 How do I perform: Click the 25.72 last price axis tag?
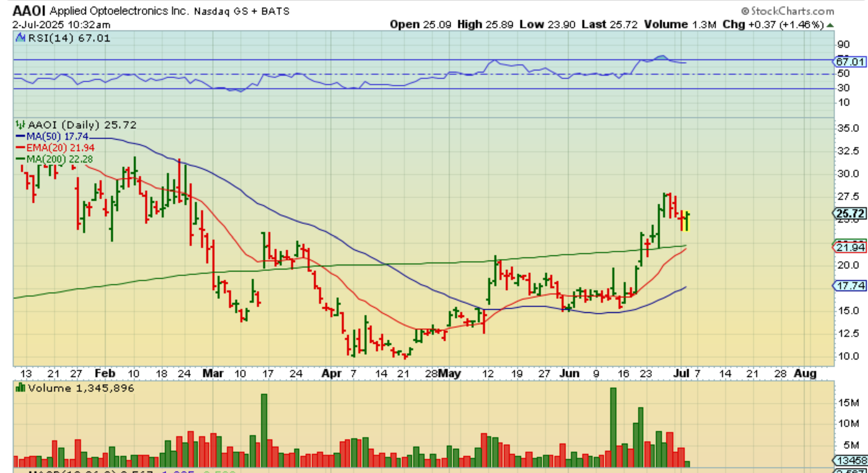coord(849,213)
